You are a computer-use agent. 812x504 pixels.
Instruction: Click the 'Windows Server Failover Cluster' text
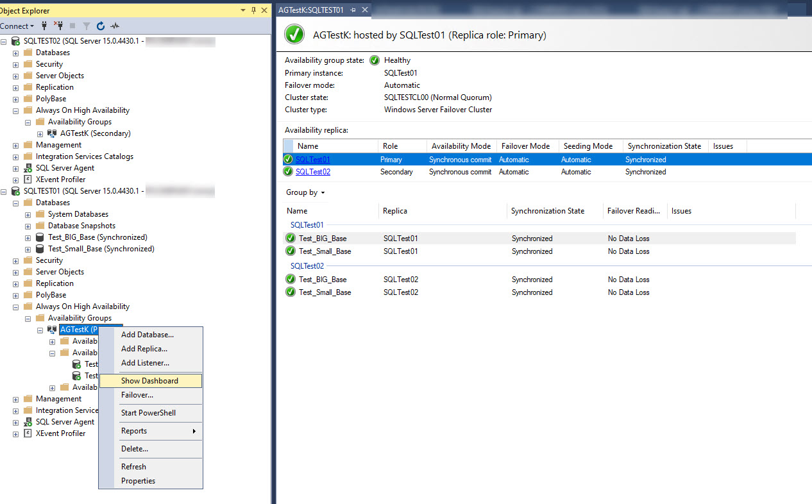[x=438, y=110]
